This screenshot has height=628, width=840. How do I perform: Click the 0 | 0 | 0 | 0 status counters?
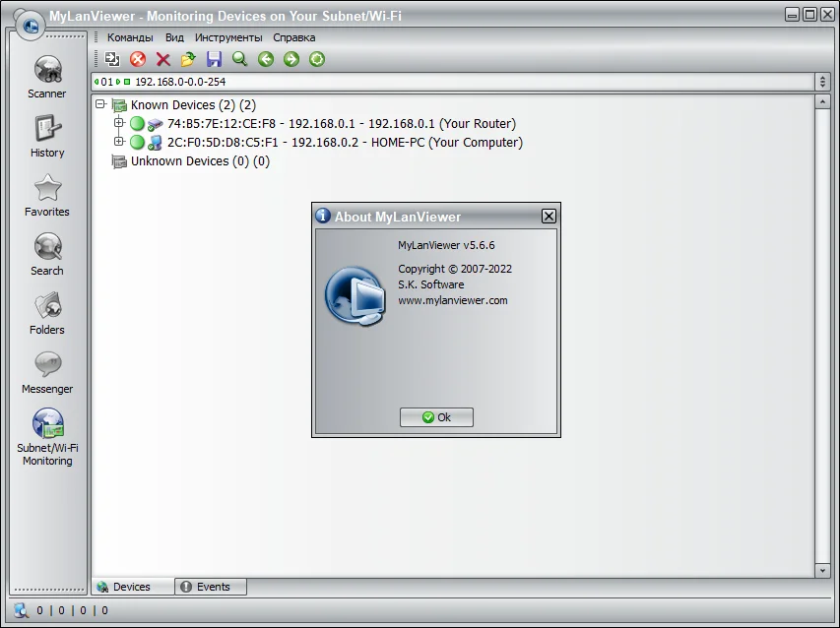72,610
